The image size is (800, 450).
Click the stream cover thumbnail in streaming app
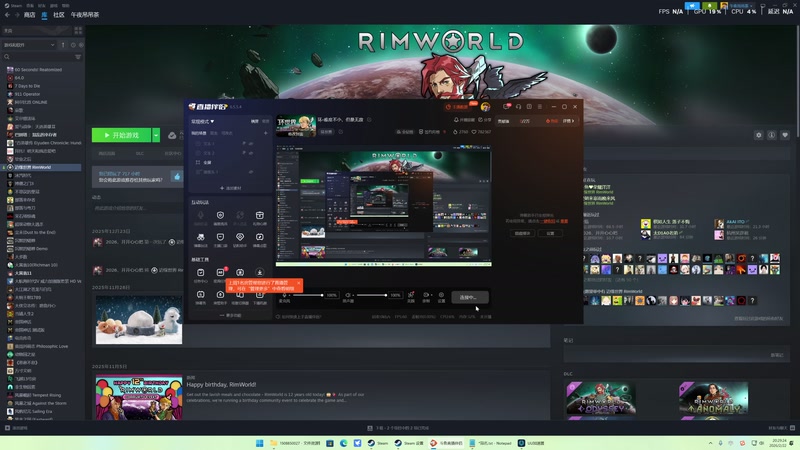click(296, 126)
